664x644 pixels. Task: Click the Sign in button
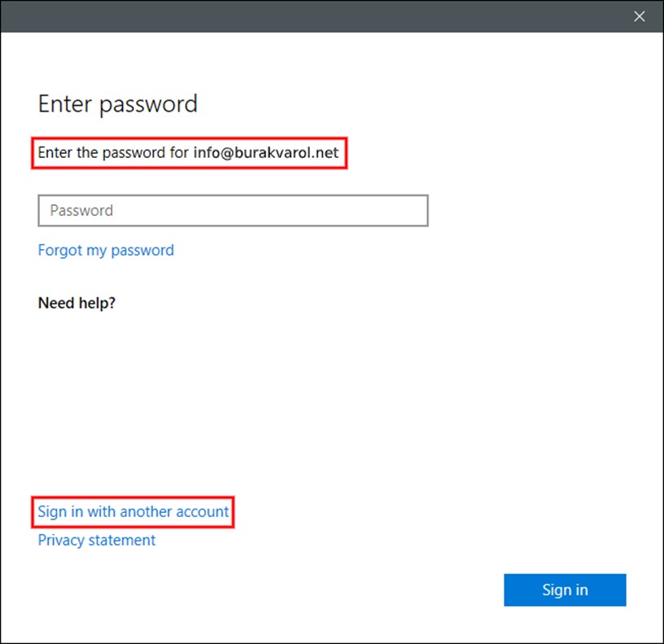point(565,589)
